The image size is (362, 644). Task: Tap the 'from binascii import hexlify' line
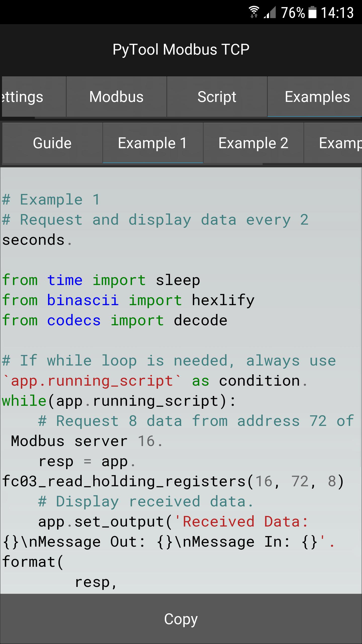point(128,300)
